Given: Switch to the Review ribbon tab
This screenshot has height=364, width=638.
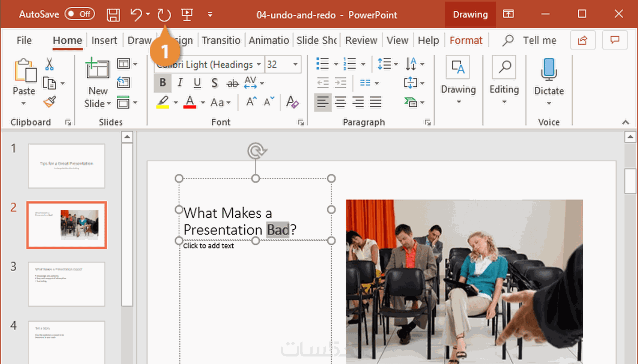Looking at the screenshot, I should click(361, 40).
